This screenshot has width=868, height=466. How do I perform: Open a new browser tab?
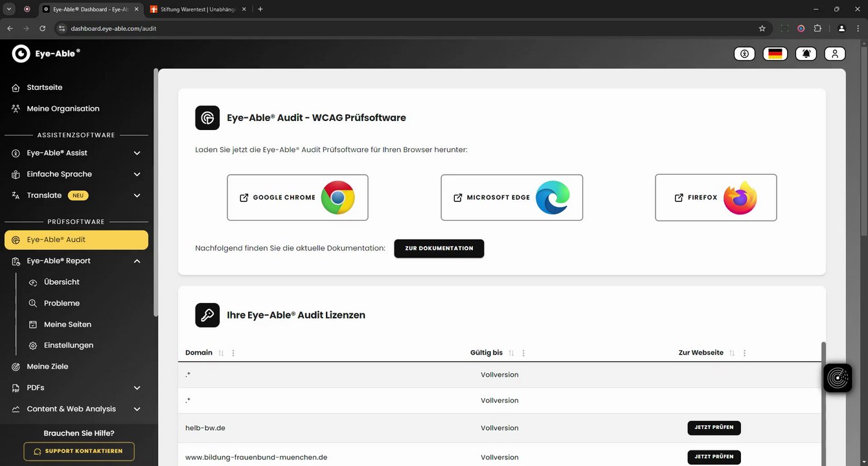tap(260, 9)
